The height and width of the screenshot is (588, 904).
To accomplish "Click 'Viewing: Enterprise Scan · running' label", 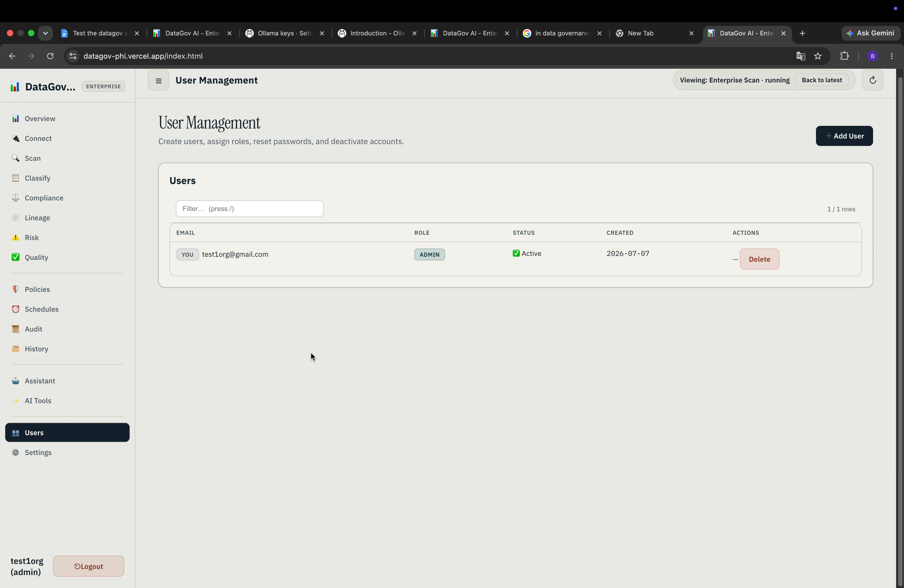I will pyautogui.click(x=734, y=80).
